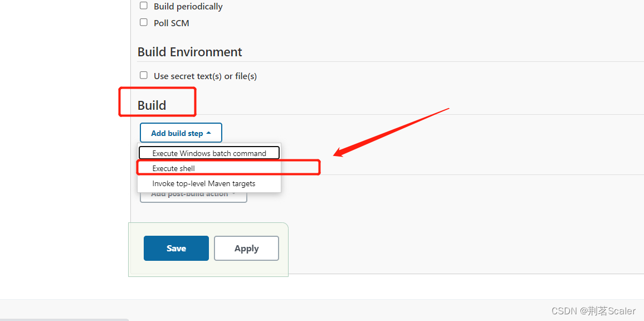Image resolution: width=644 pixels, height=321 pixels.
Task: Click the Poll SCM label text
Action: [171, 23]
